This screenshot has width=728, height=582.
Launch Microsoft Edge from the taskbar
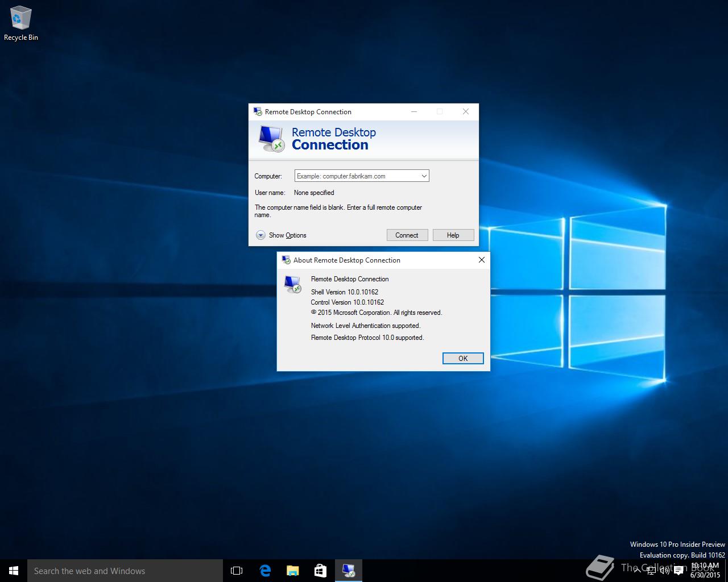point(264,571)
